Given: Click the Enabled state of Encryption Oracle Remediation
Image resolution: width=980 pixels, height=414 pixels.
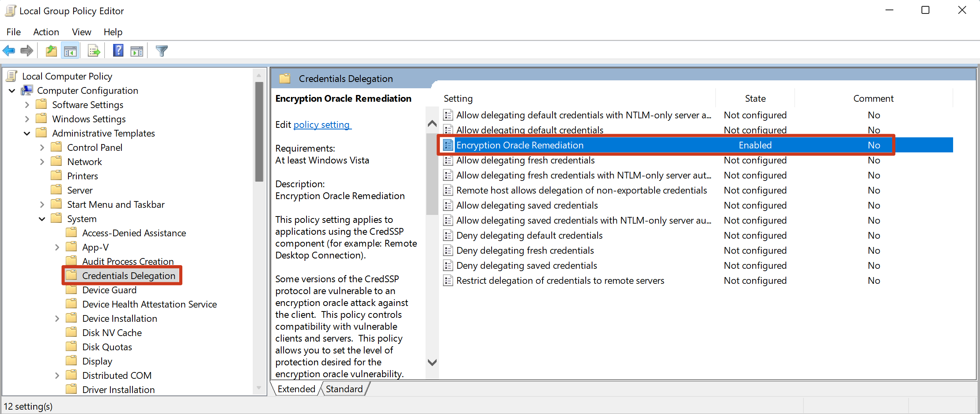Looking at the screenshot, I should [x=755, y=145].
